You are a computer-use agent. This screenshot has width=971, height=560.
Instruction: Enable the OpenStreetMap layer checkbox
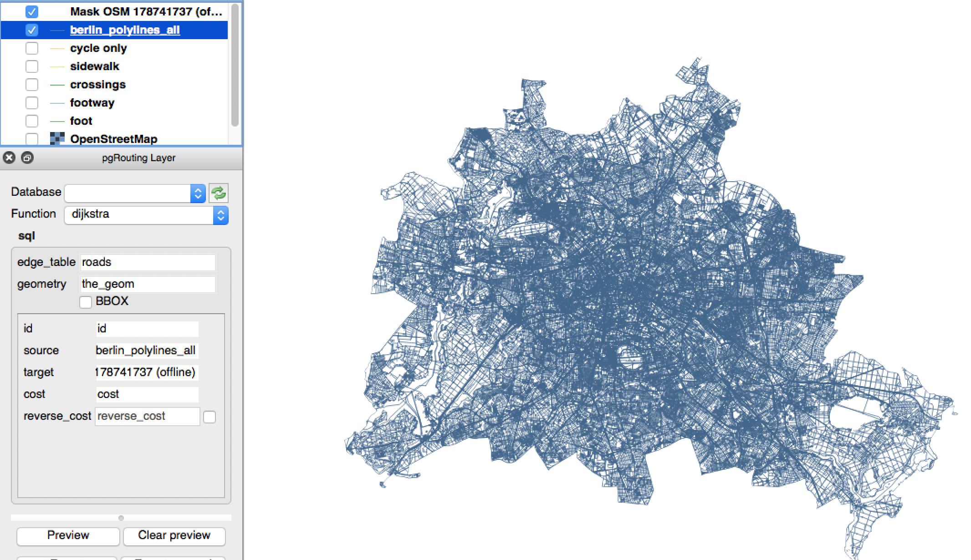click(x=32, y=139)
